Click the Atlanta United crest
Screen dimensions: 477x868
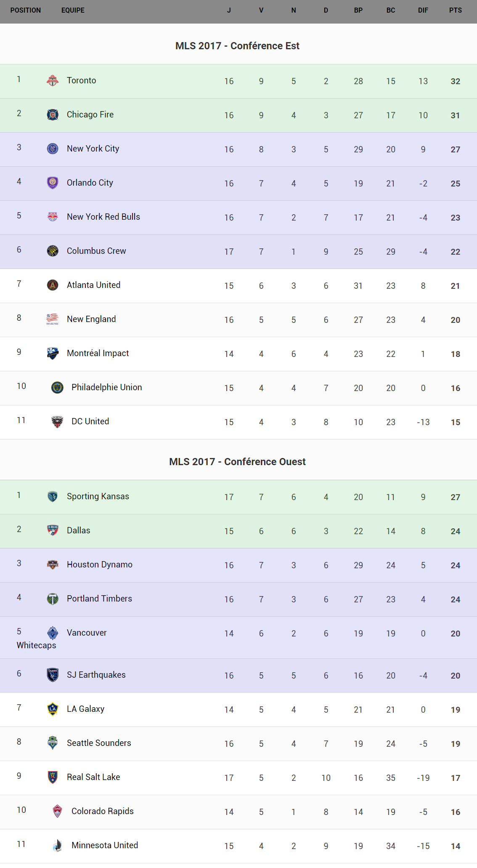point(53,285)
